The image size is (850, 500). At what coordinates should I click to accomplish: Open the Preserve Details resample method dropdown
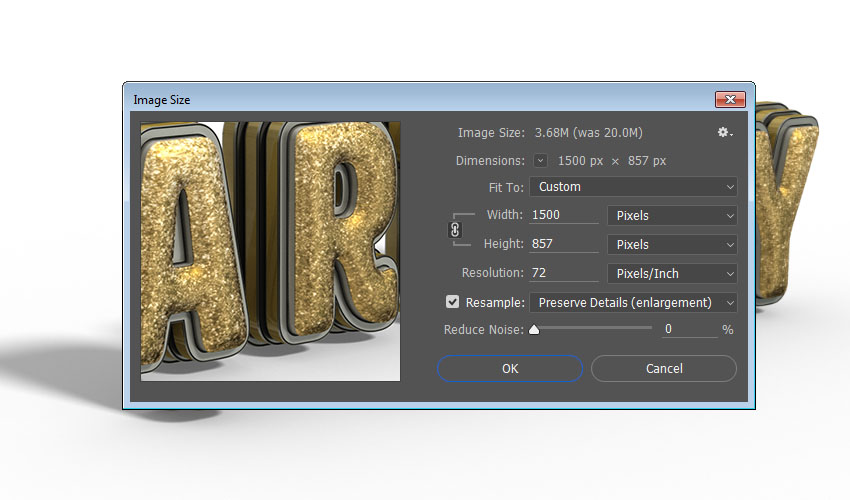click(x=633, y=302)
